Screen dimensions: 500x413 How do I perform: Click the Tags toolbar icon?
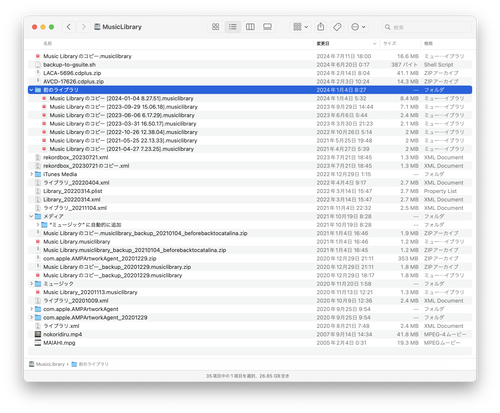(337, 27)
